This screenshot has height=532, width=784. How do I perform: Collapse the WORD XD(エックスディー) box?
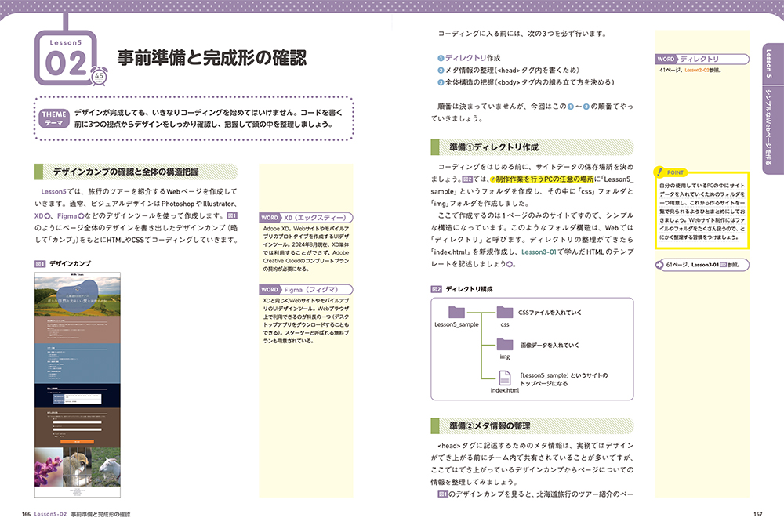pos(307,219)
